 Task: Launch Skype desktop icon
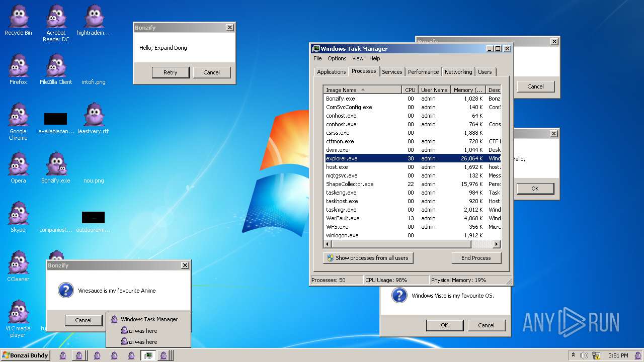[x=18, y=217]
